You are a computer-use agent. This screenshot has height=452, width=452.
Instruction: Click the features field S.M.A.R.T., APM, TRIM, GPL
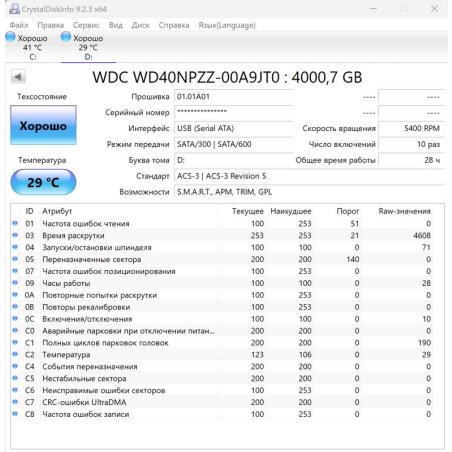(x=309, y=192)
